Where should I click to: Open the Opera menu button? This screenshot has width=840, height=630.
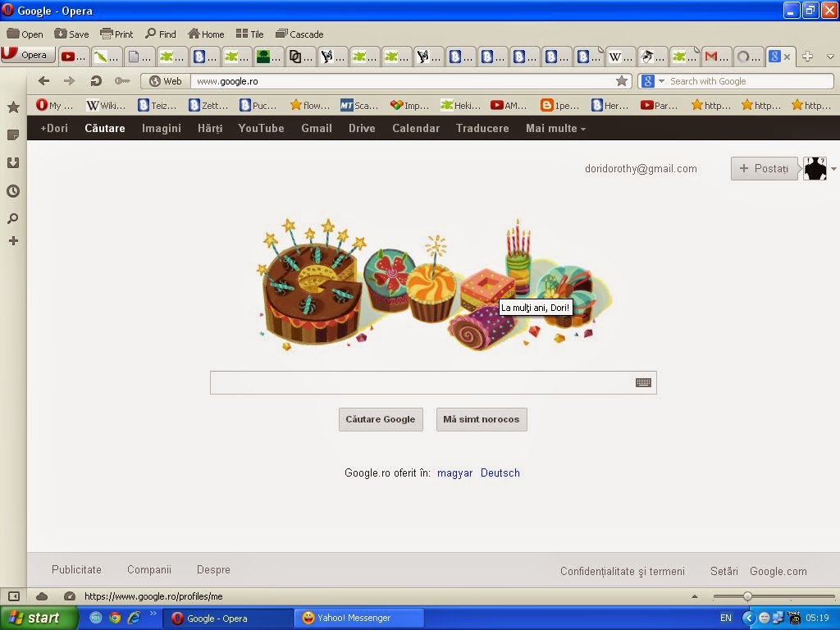pos(28,55)
